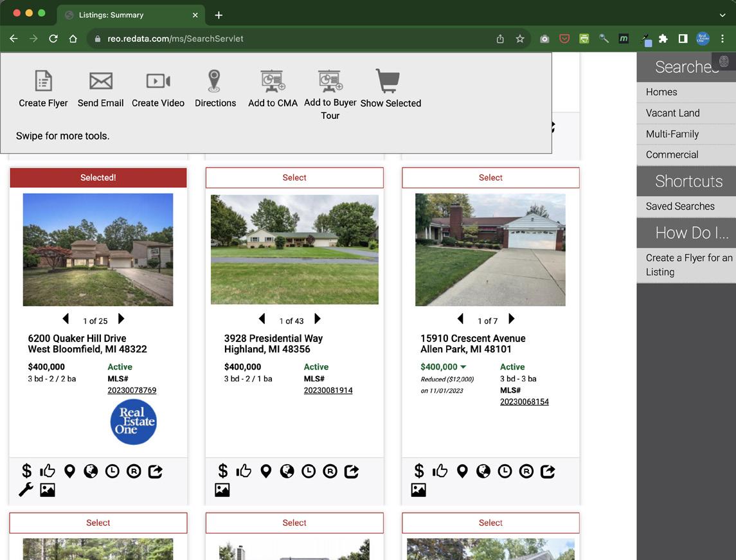The height and width of the screenshot is (560, 736).
Task: Open Directions with the map pin icon
Action: tap(215, 82)
